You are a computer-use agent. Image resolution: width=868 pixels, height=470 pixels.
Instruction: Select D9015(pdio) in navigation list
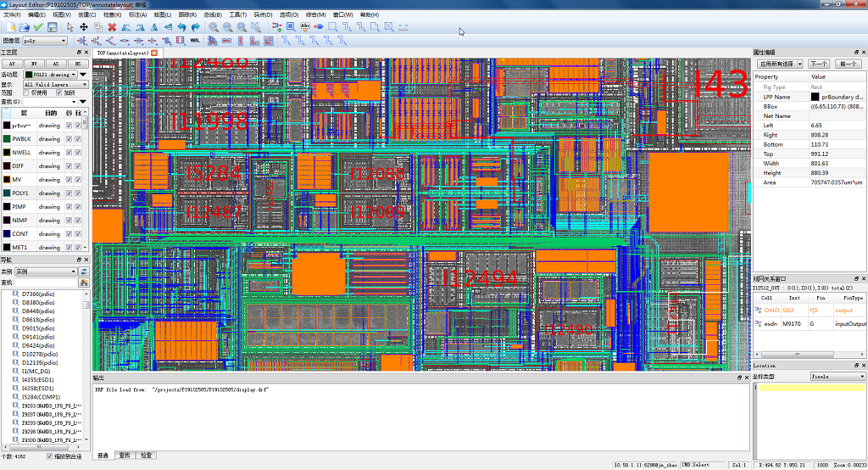[38, 328]
